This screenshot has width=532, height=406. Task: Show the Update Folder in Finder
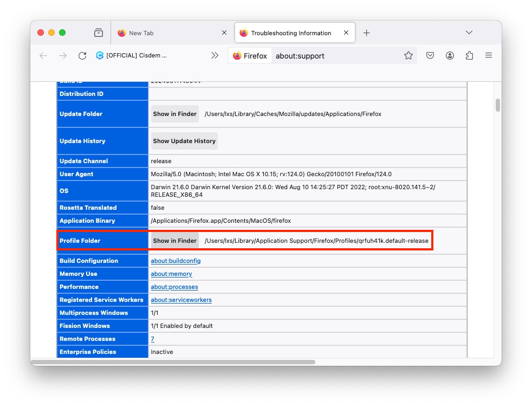coord(174,114)
